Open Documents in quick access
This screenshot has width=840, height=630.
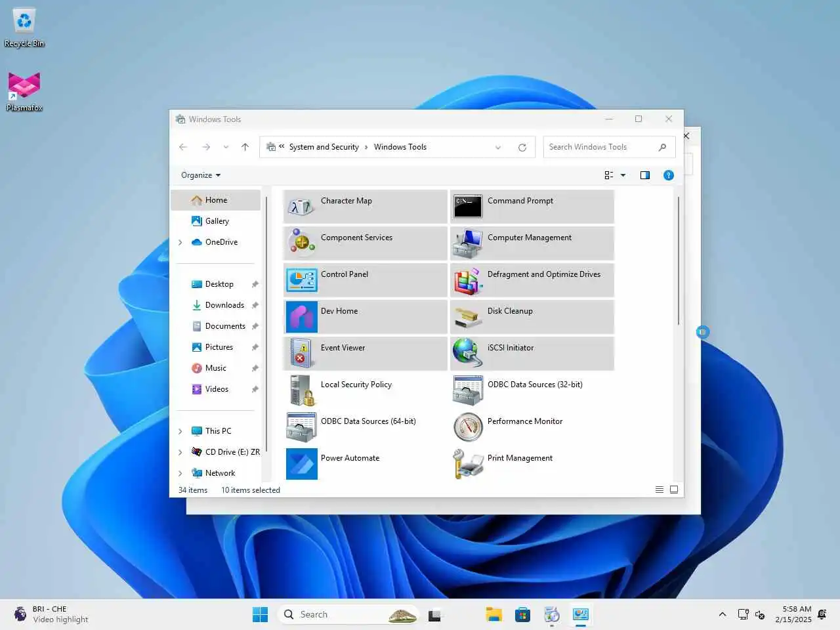(x=216, y=326)
